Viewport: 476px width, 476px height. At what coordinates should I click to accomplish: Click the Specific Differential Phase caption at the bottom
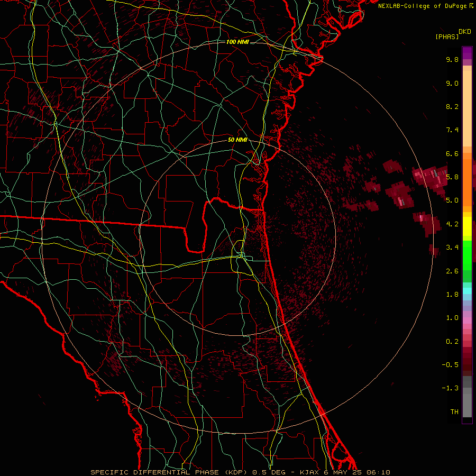click(x=241, y=472)
